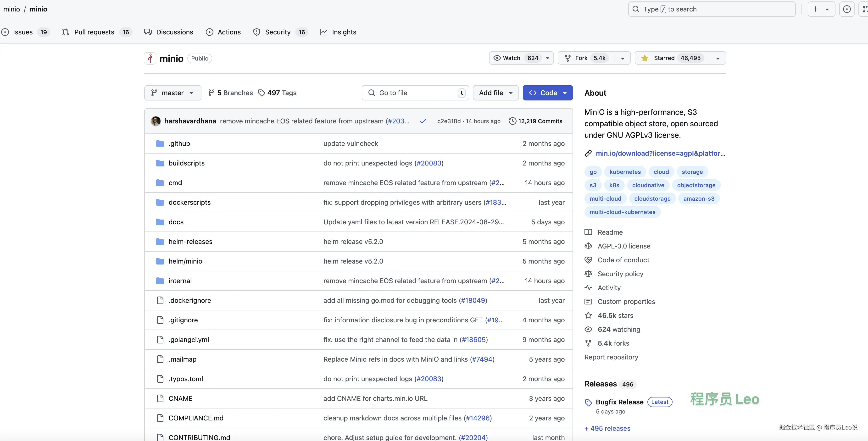Switch to the Pull requests tab
Image resolution: width=868 pixels, height=441 pixels.
pos(94,32)
